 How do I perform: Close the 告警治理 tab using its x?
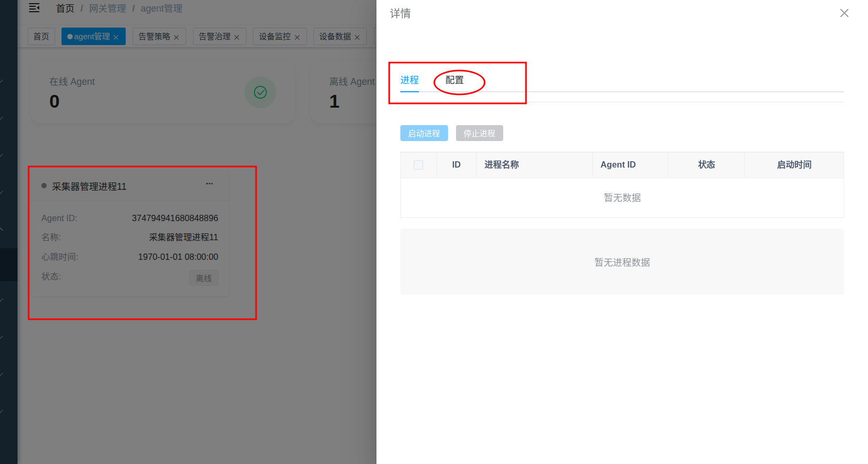click(x=237, y=37)
